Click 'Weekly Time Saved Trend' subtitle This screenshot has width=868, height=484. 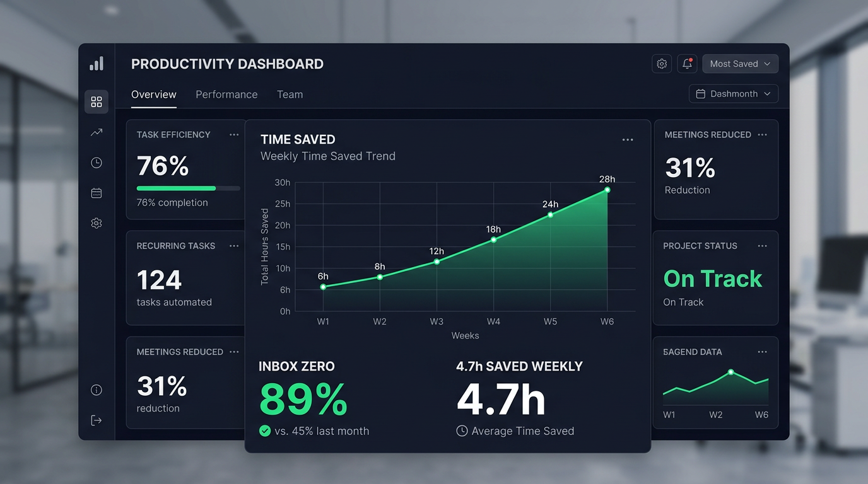pyautogui.click(x=328, y=156)
